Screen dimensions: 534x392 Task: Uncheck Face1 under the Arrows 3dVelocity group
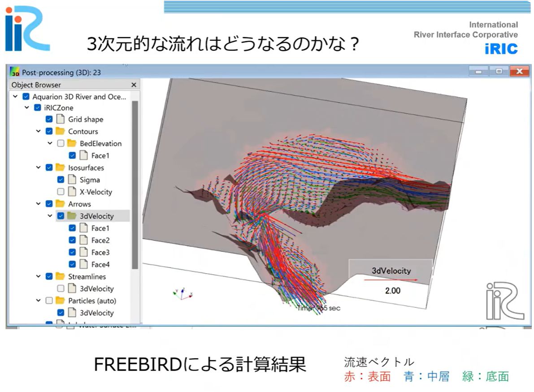(x=72, y=228)
